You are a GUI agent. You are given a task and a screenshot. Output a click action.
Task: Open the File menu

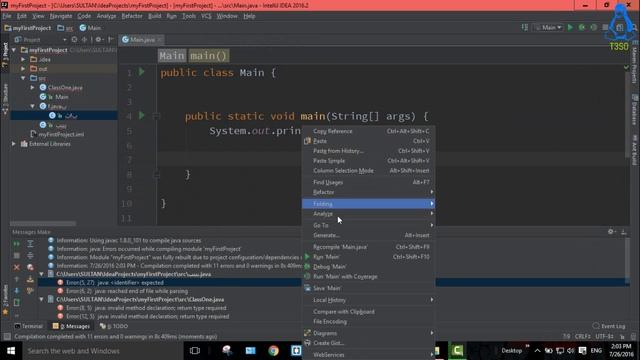[7, 16]
